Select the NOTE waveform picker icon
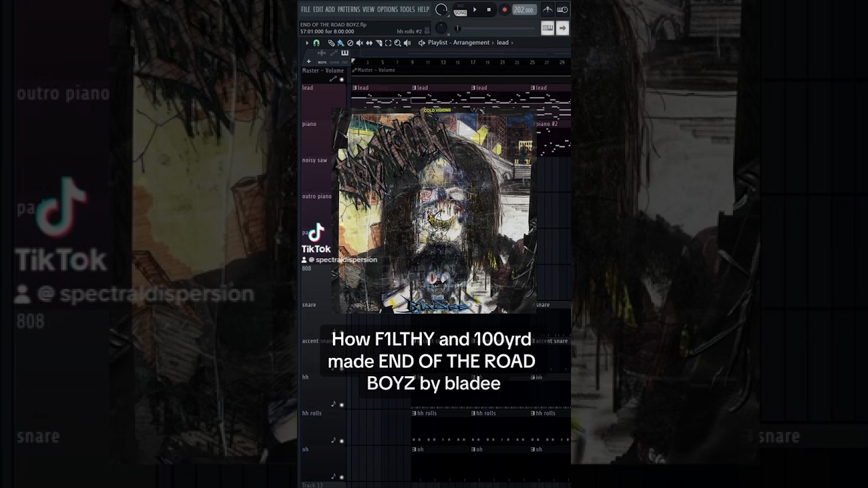This screenshot has width=868, height=488. pyautogui.click(x=322, y=54)
